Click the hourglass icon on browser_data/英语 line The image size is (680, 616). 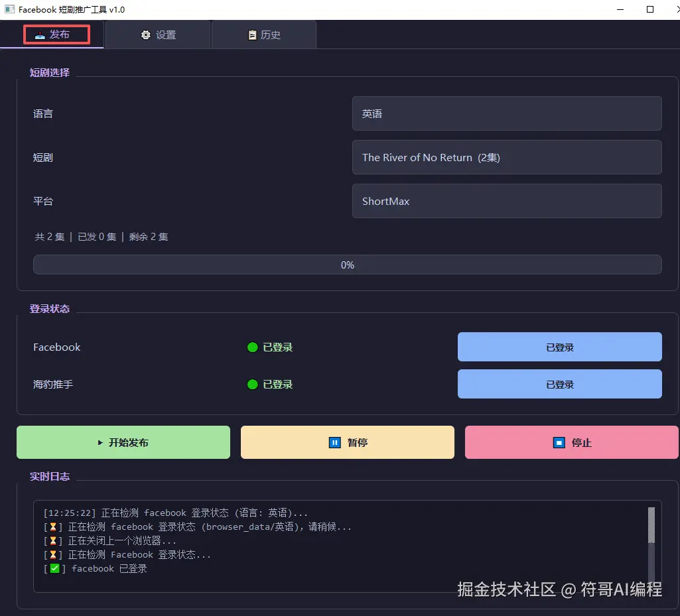pos(53,527)
